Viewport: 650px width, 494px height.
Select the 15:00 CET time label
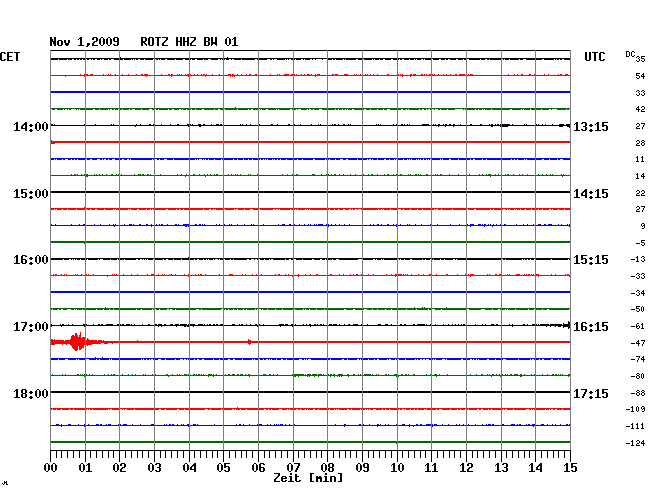(x=31, y=194)
